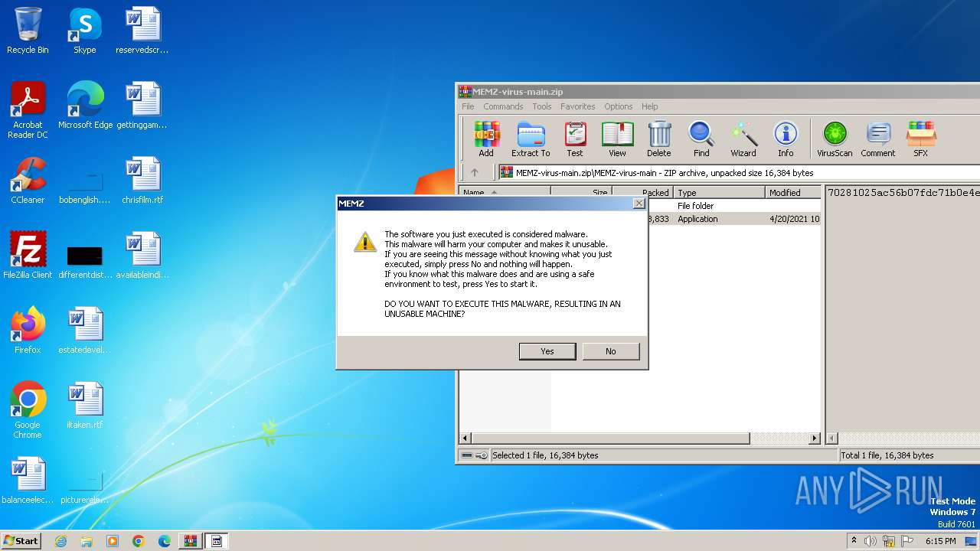Open the File menu in WinRAR
The height and width of the screenshot is (551, 980).
point(468,106)
